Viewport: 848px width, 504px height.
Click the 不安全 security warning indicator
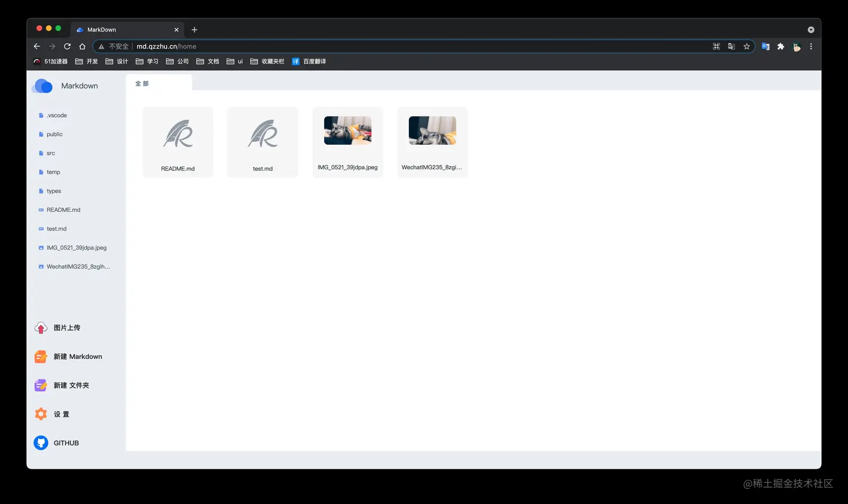(114, 47)
